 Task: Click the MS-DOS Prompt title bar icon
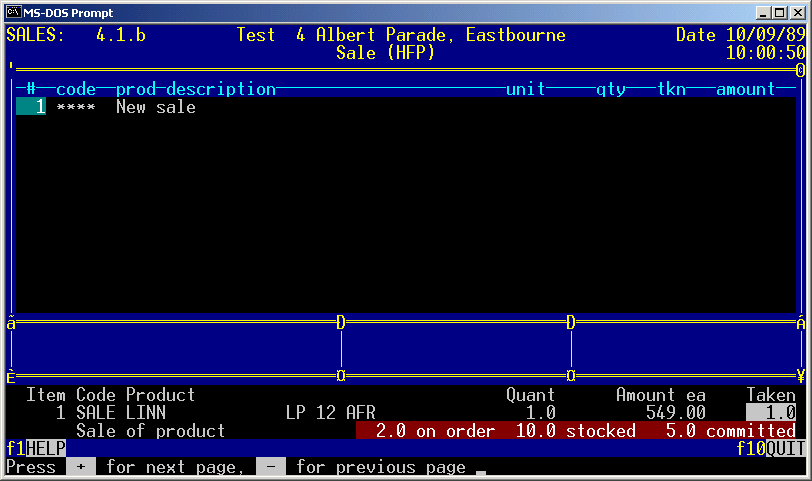(x=13, y=12)
